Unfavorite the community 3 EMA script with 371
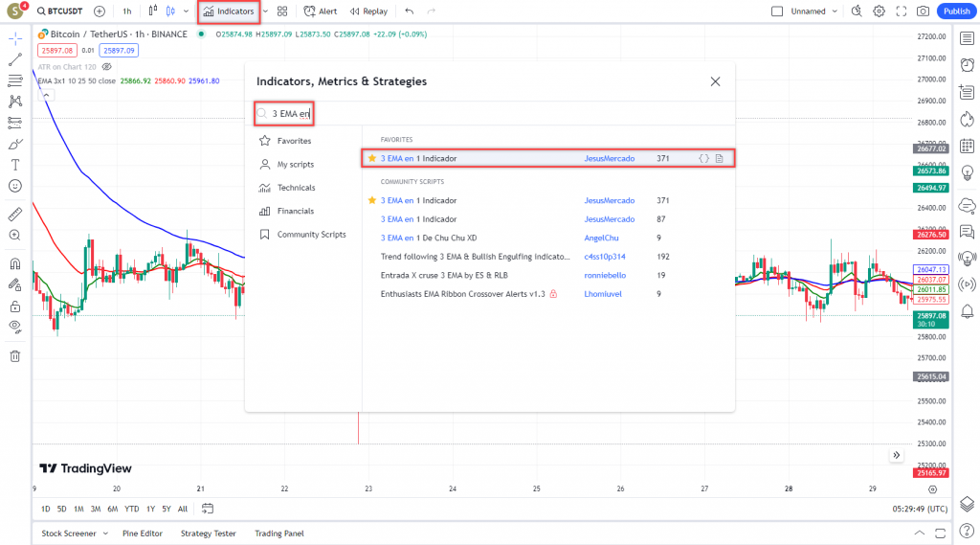This screenshot has height=545, width=980. pos(372,200)
